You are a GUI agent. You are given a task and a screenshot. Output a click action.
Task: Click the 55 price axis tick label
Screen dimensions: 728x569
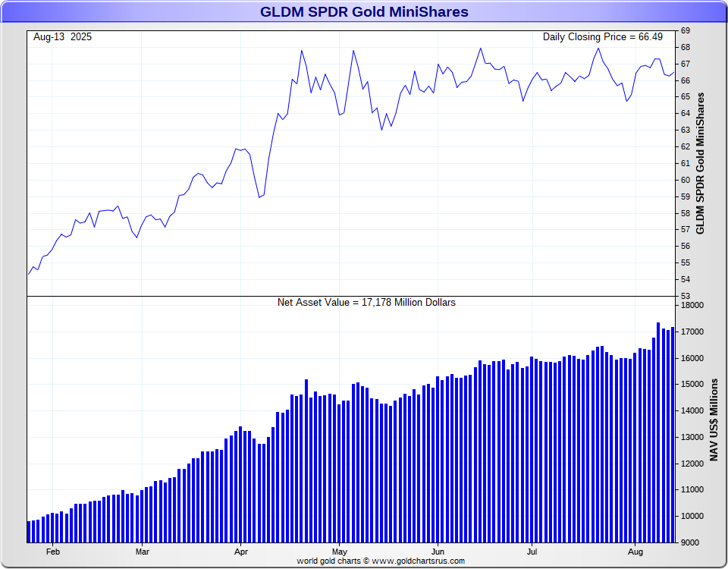686,263
